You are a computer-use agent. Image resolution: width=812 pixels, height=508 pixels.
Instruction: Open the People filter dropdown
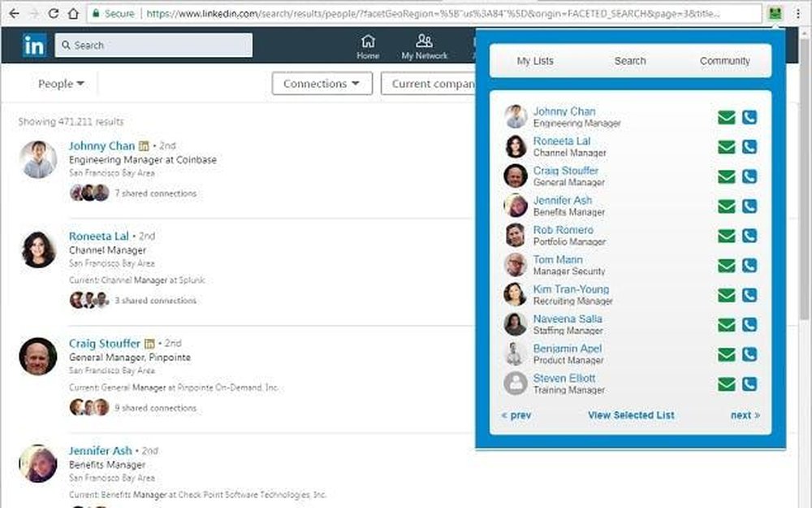59,83
